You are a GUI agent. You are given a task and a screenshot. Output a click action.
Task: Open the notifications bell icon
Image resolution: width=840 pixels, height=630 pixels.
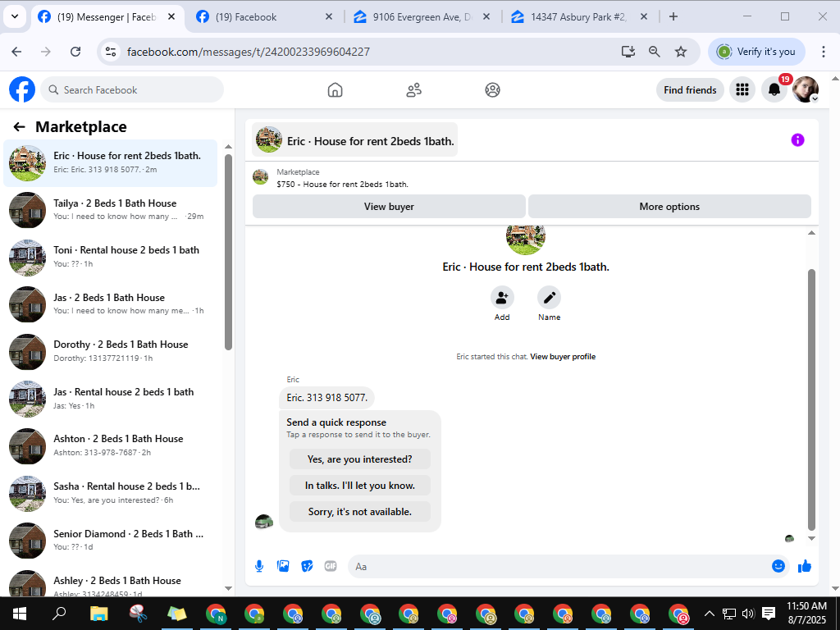[774, 89]
